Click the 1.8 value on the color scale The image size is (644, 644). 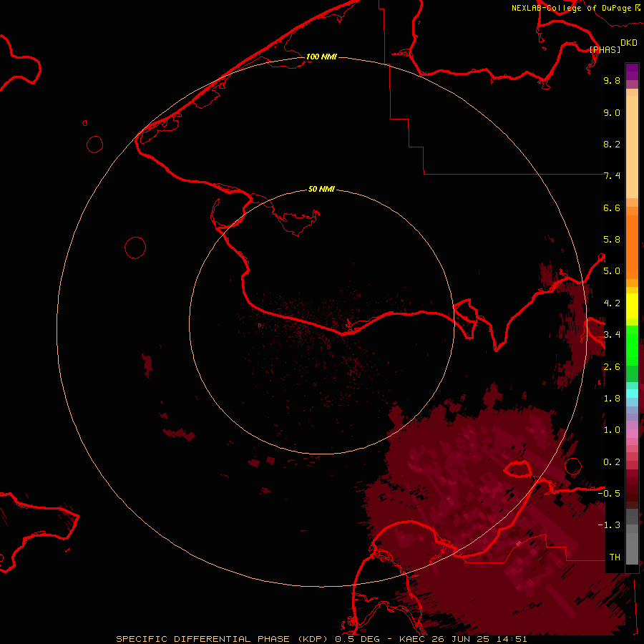pos(612,399)
